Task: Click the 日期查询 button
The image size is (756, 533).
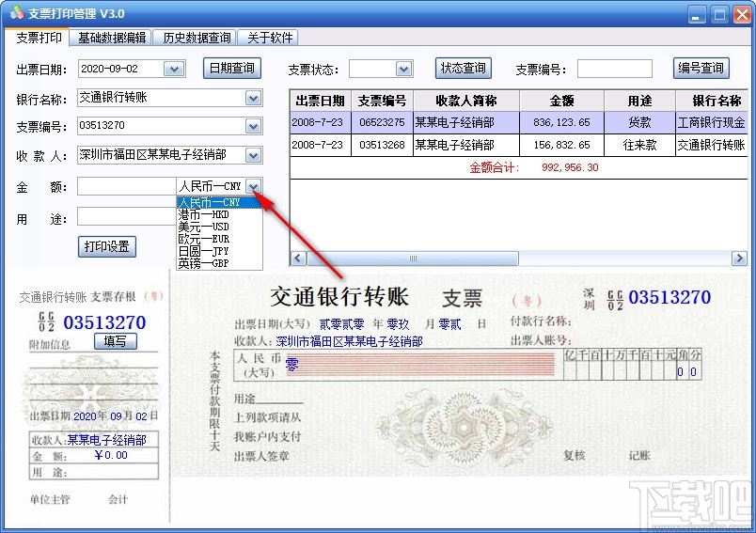Action: click(x=232, y=68)
